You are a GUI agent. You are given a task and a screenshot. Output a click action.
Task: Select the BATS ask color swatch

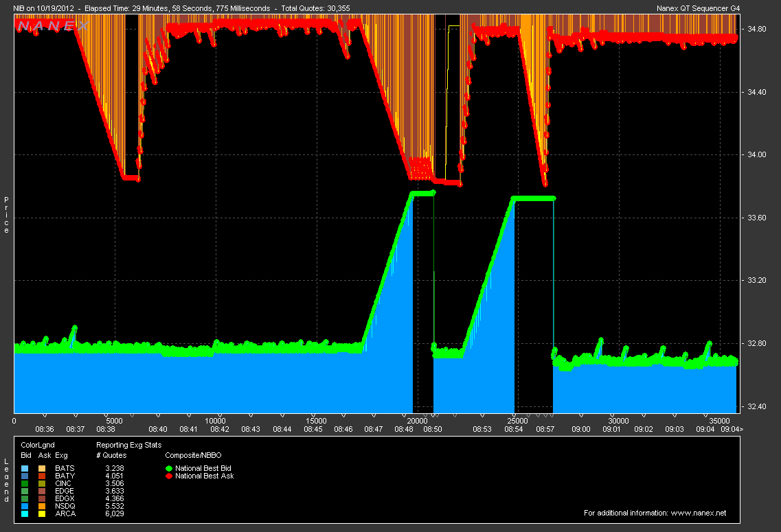(42, 468)
